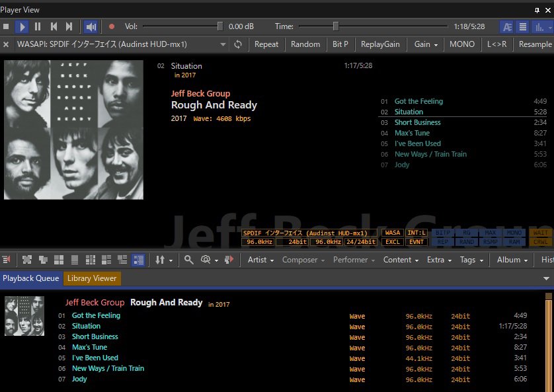
Task: Switch to the Playback Queue tab
Action: 30,278
